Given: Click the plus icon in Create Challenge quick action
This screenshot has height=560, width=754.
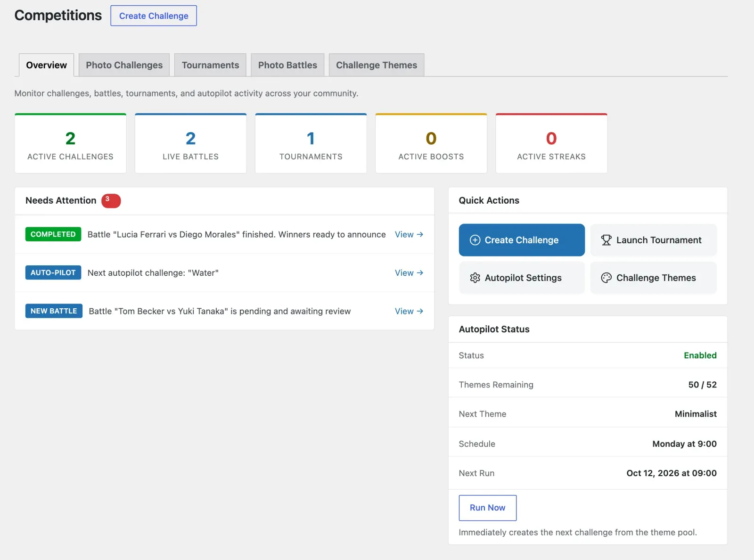Looking at the screenshot, I should coord(475,240).
